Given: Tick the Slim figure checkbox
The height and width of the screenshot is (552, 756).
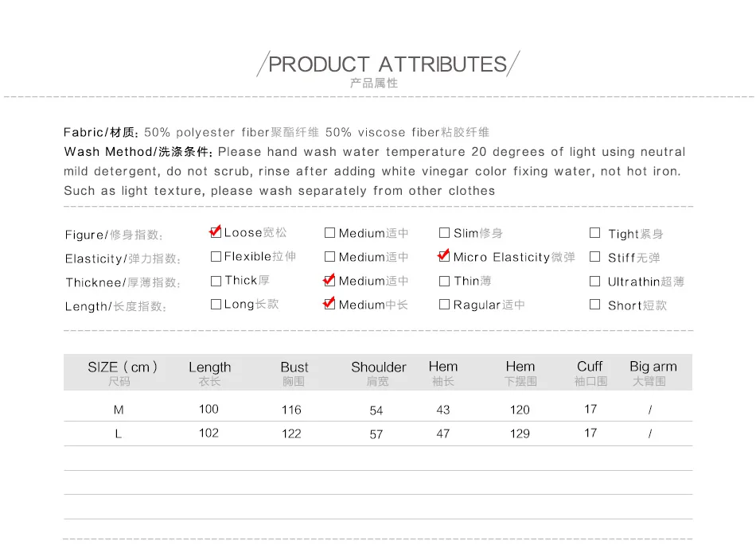Looking at the screenshot, I should pos(445,233).
